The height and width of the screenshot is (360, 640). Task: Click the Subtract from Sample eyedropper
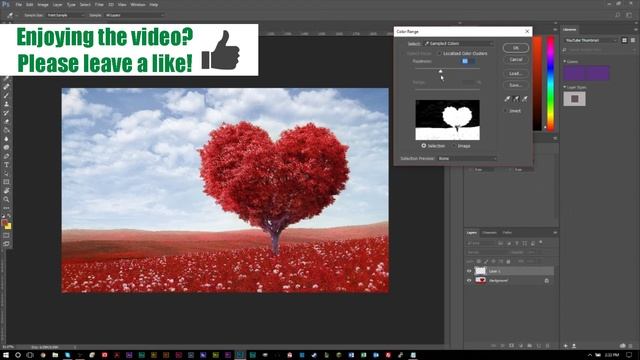tap(524, 99)
